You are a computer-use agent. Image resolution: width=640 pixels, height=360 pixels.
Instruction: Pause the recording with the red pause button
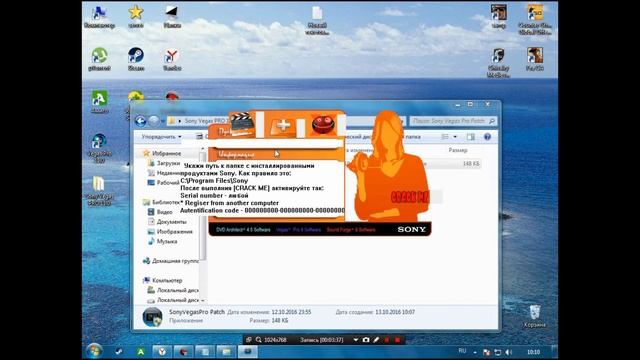coord(387,340)
